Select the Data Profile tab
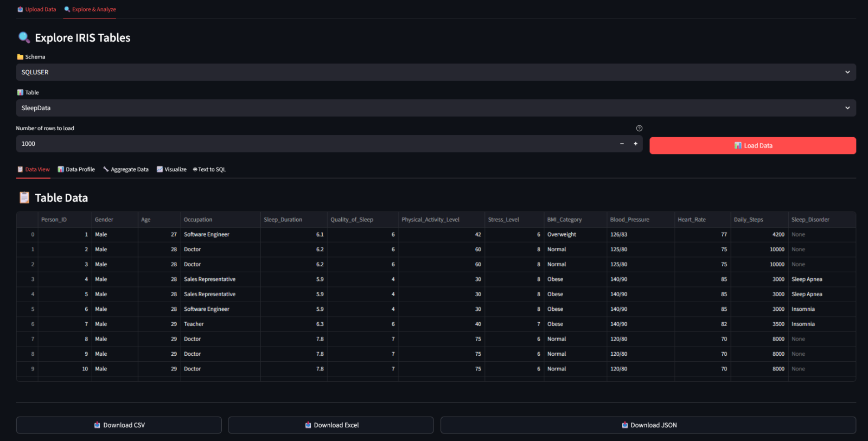The width and height of the screenshot is (868, 441). pos(76,169)
